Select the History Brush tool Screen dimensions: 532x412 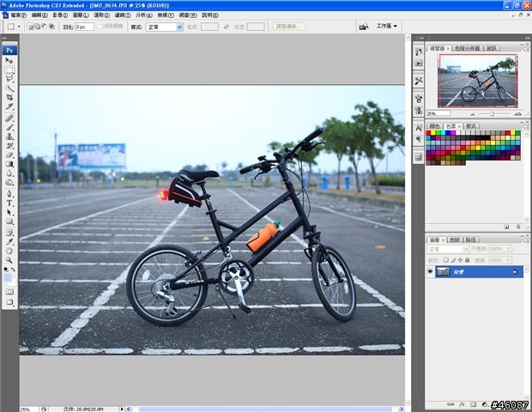(9, 146)
